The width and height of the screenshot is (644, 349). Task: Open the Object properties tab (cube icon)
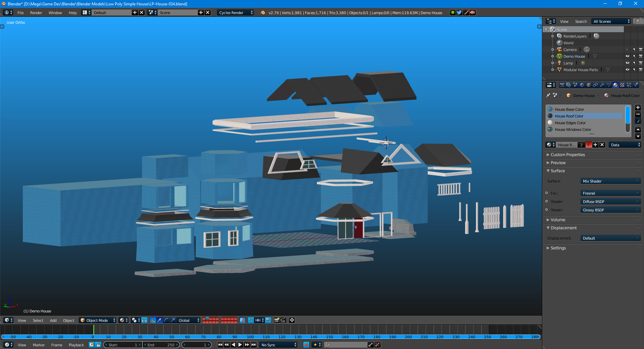point(588,85)
